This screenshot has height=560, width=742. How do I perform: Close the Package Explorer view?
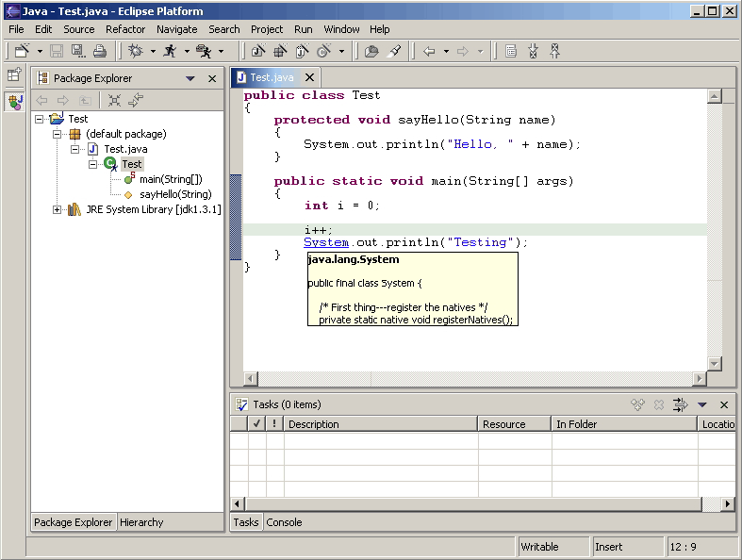click(x=212, y=78)
